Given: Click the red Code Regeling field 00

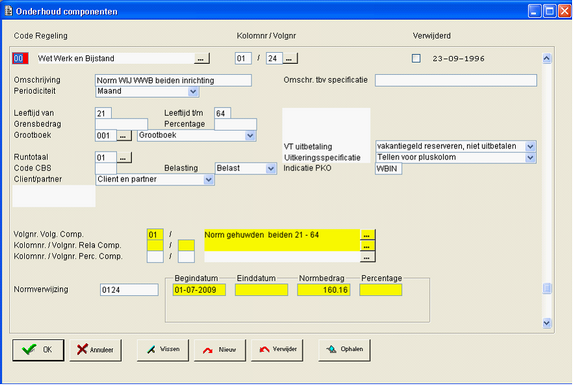Looking at the screenshot, I should pyautogui.click(x=20, y=58).
